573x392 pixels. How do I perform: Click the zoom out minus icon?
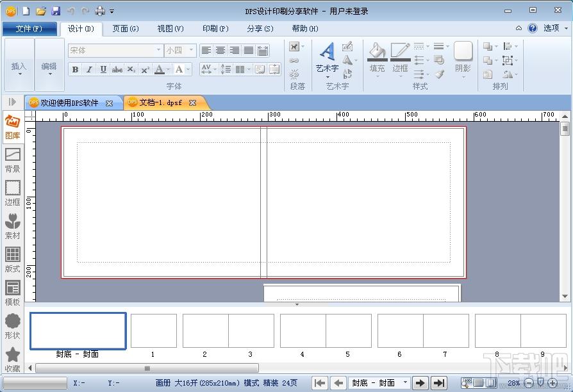528,383
